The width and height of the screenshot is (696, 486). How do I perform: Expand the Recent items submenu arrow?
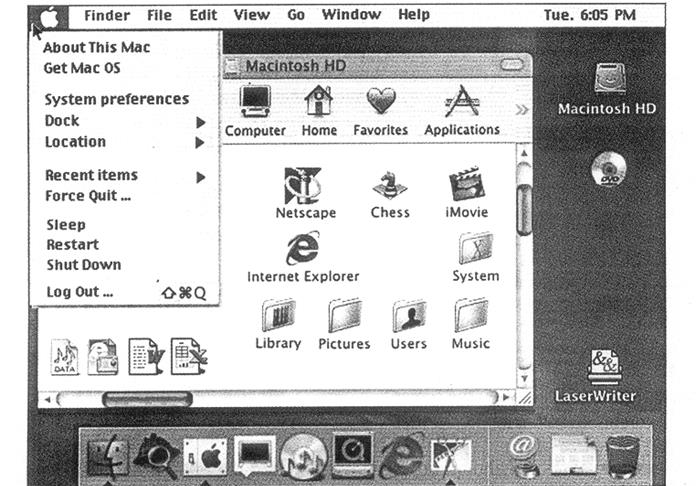coord(201,177)
